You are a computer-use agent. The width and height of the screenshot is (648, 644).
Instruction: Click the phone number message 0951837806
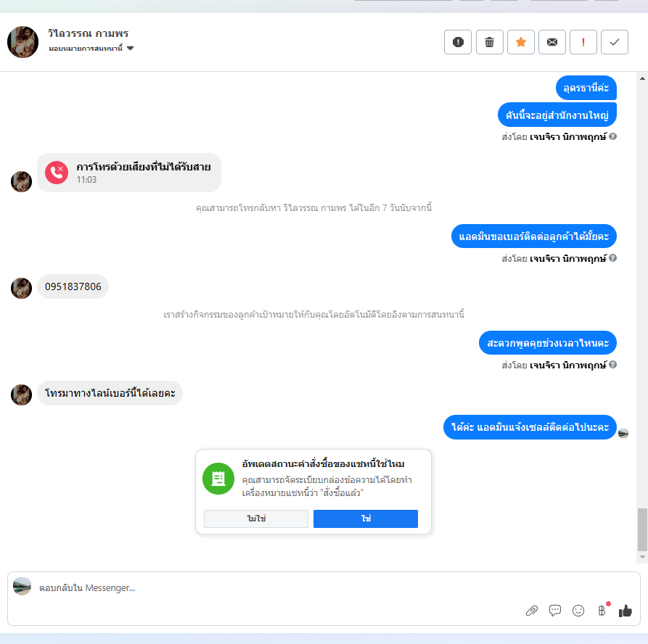pos(73,286)
